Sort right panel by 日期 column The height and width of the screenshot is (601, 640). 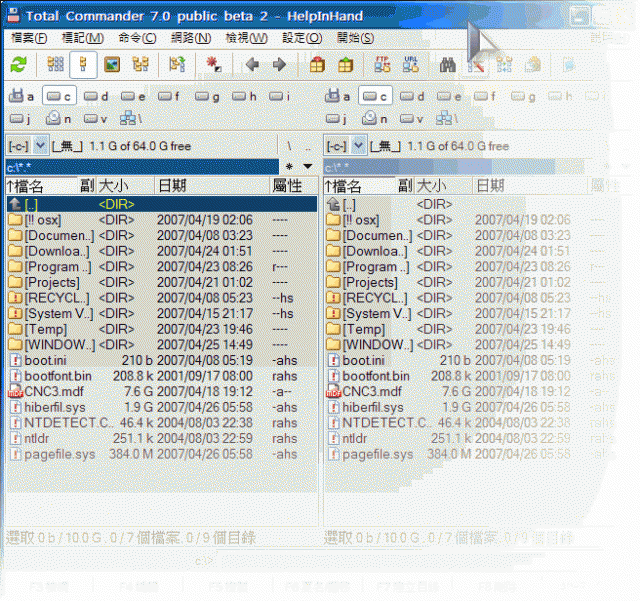[x=530, y=186]
